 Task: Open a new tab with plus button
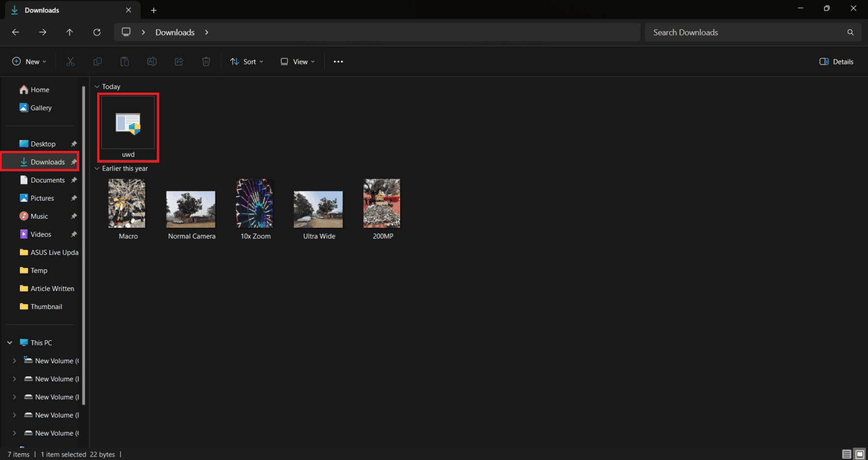[154, 10]
